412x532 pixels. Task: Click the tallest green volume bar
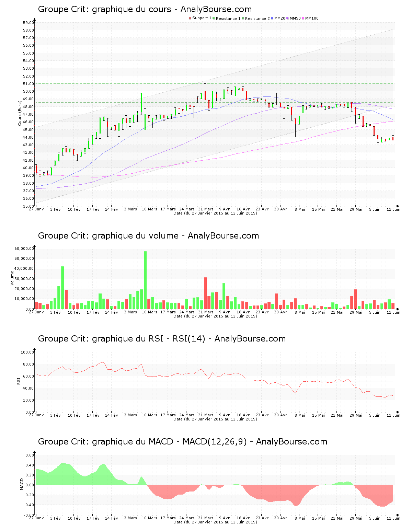[145, 280]
